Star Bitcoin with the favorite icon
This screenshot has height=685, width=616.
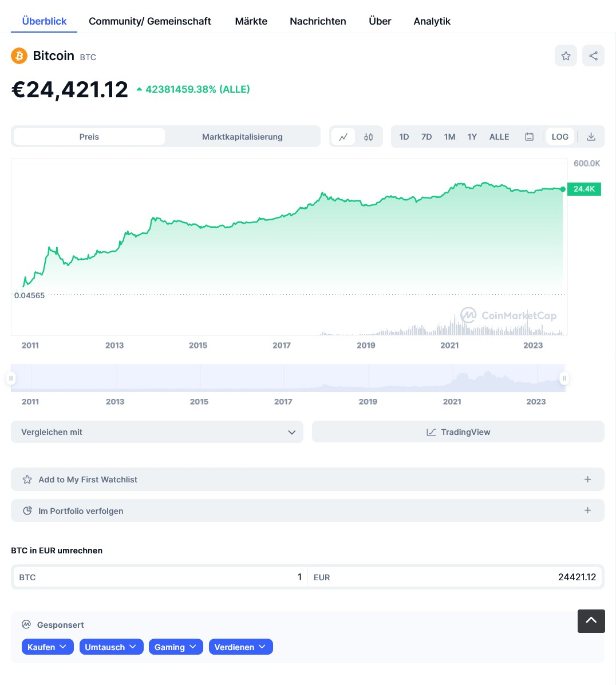point(566,56)
